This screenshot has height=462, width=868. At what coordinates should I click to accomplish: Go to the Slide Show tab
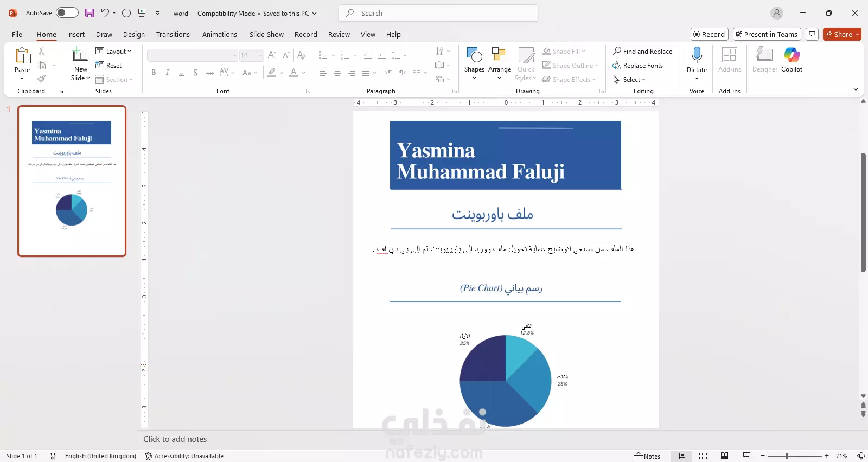click(266, 34)
